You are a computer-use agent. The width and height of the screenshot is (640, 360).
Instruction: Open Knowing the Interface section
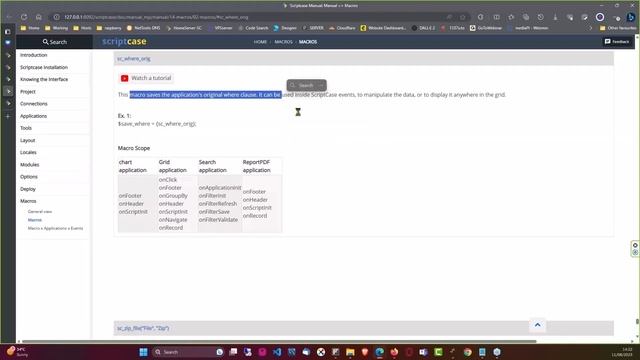(x=44, y=80)
